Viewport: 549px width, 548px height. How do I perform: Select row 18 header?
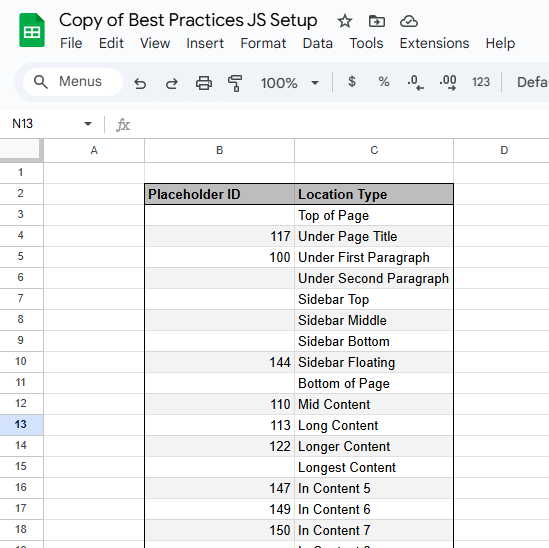click(21, 529)
